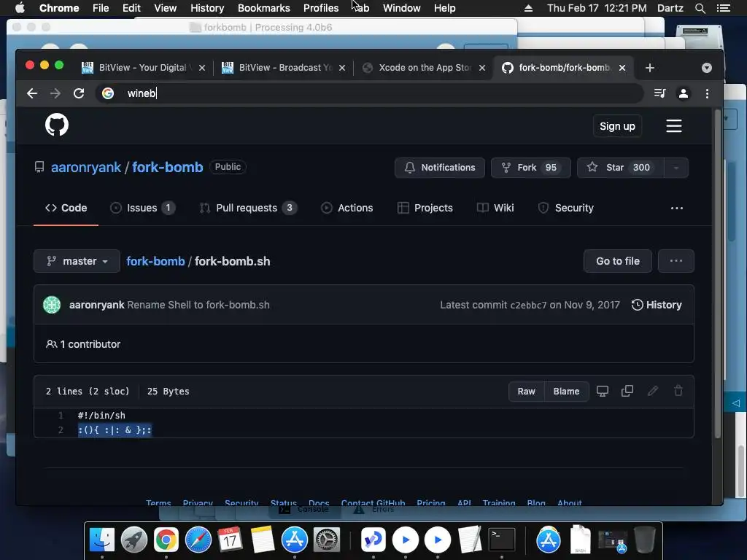The width and height of the screenshot is (747, 560).
Task: Expand the Star options dropdown arrow
Action: click(x=676, y=168)
